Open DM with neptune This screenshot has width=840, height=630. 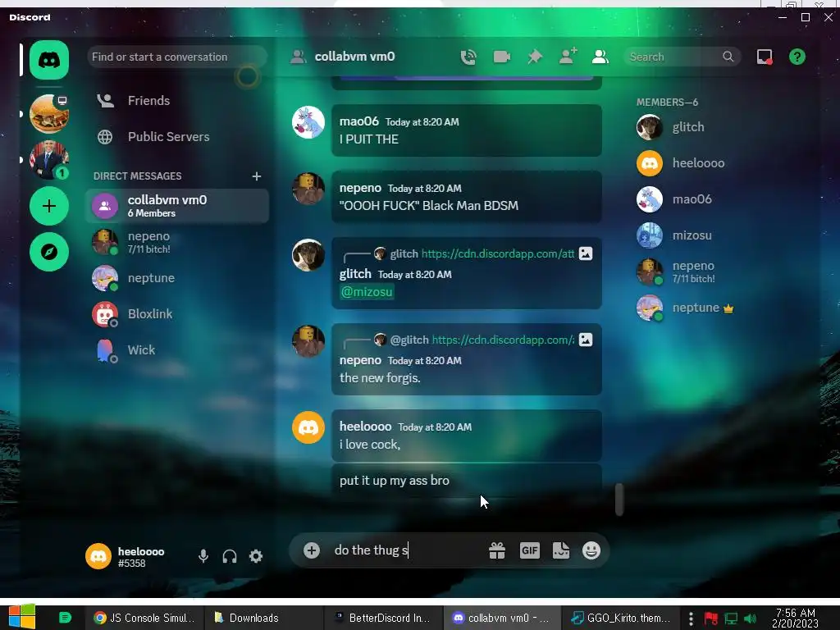pos(177,278)
